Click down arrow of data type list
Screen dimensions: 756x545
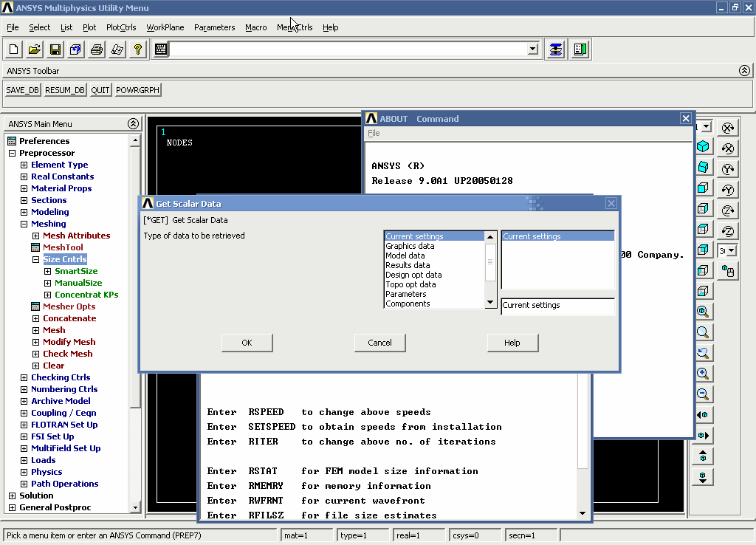[x=490, y=303]
